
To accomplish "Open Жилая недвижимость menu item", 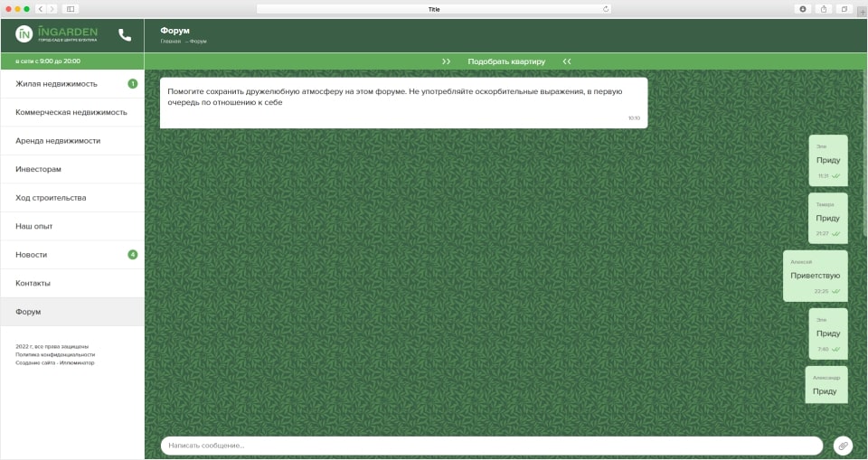I will pyautogui.click(x=56, y=84).
